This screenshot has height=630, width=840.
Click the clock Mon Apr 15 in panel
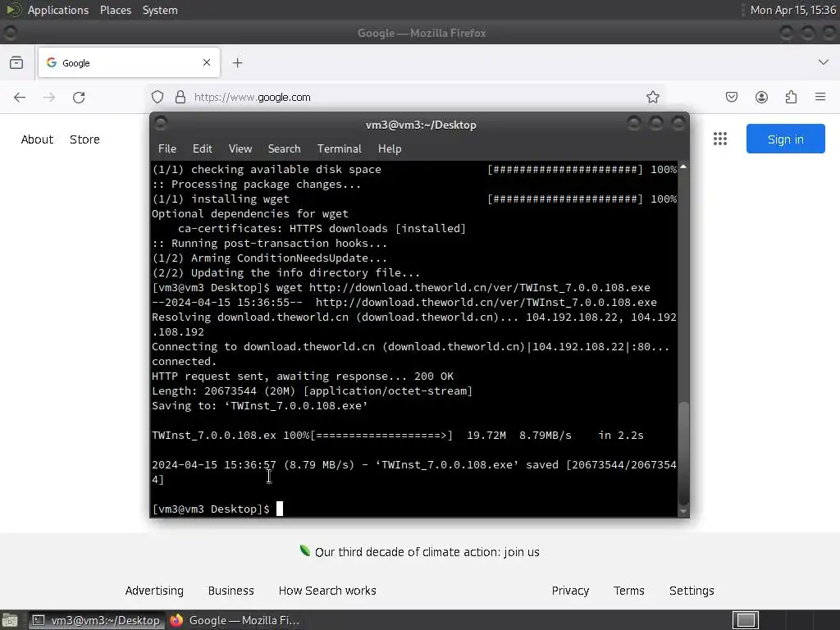coord(793,10)
